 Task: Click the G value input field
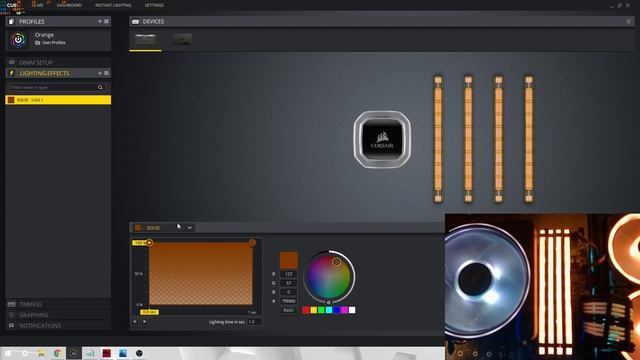[289, 283]
